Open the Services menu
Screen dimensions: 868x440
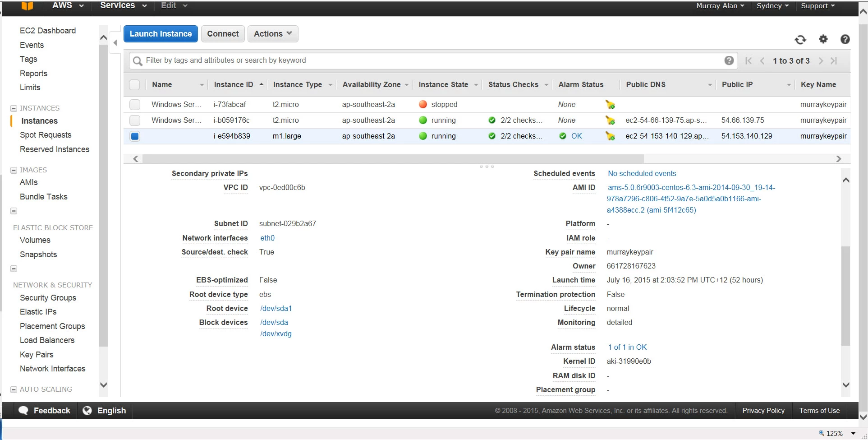124,5
